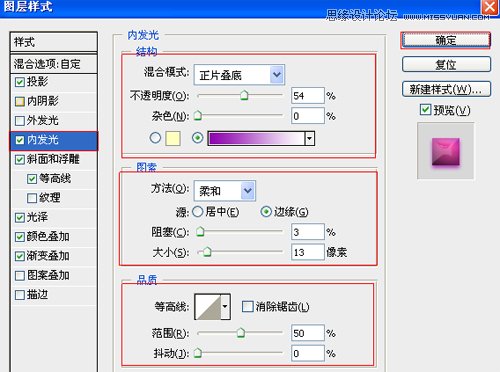Click the 大小(S) slider handle
Screen dimensions: 500x372
click(207, 252)
